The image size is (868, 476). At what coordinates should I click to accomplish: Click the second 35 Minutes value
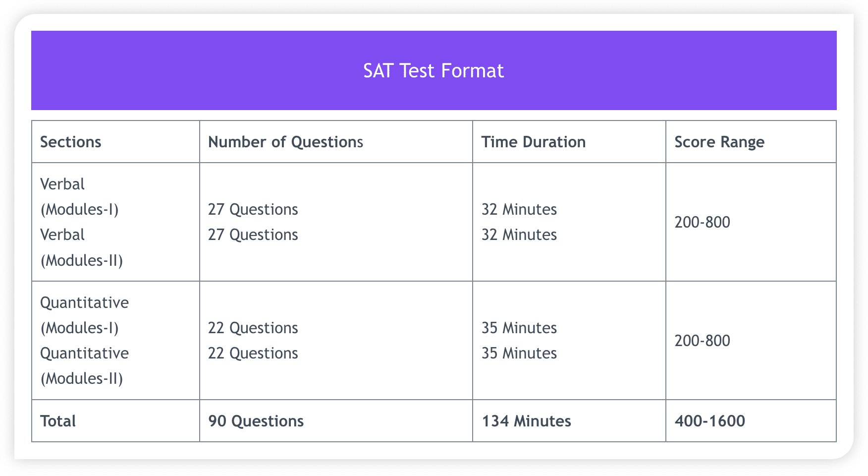(519, 353)
